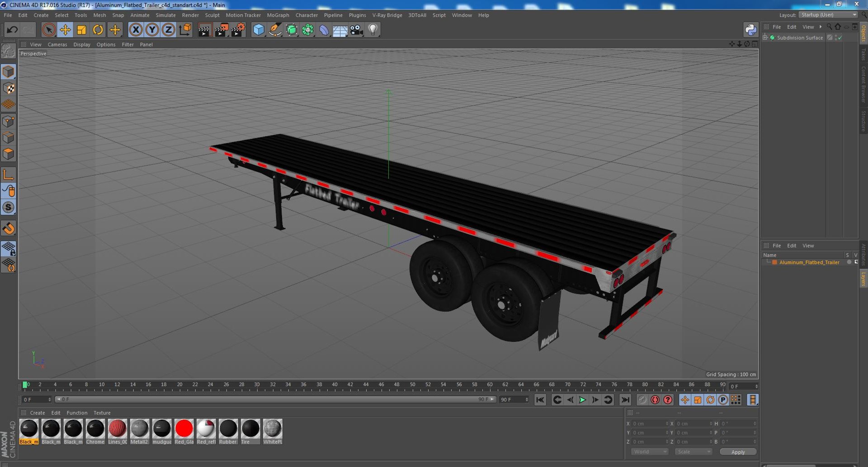Click frame 44 on timeline ruler
868x467 pixels.
(x=366, y=385)
